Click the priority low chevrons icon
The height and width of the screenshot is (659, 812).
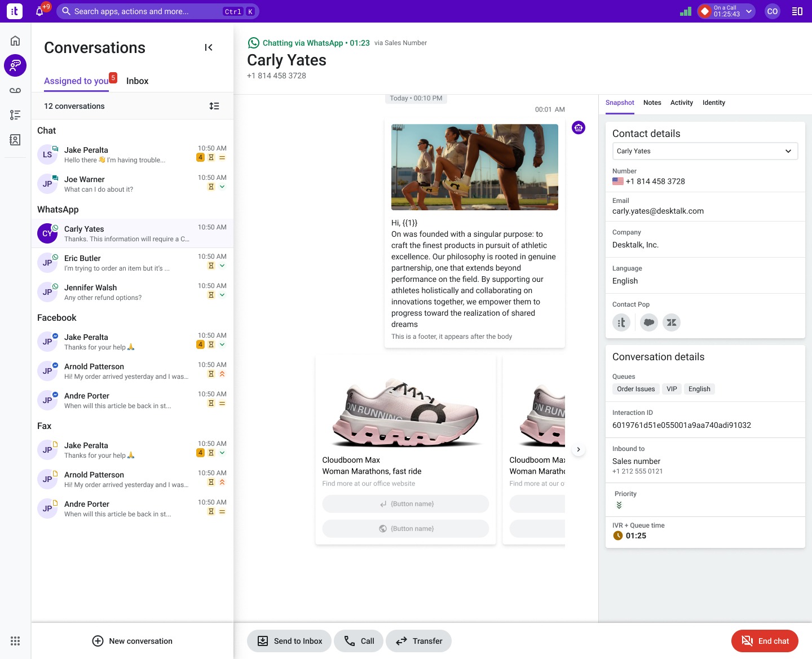tap(619, 505)
